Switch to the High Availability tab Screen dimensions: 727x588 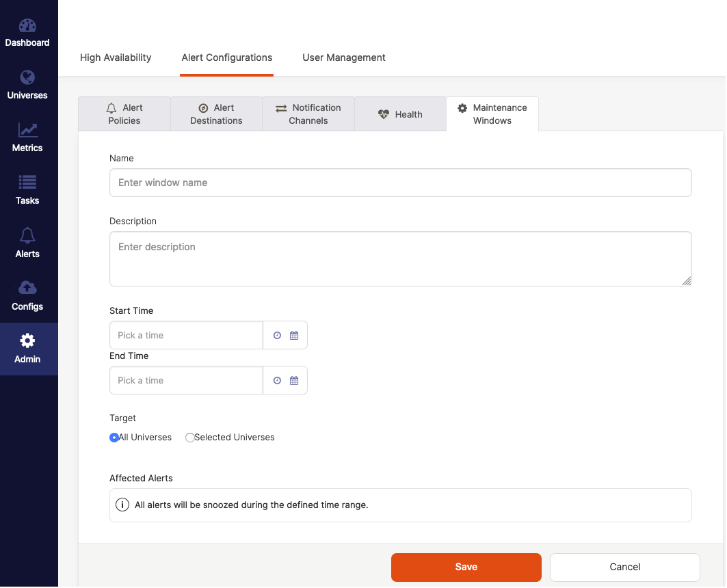pos(116,57)
